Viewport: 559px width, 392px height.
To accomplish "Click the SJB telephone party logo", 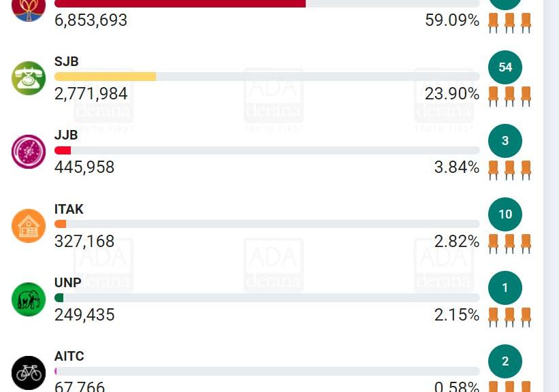I will pyautogui.click(x=29, y=78).
